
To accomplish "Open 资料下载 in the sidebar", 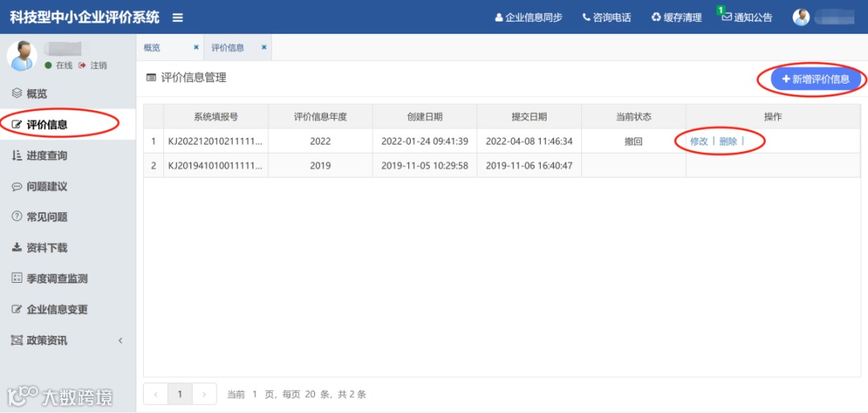I will click(68, 247).
